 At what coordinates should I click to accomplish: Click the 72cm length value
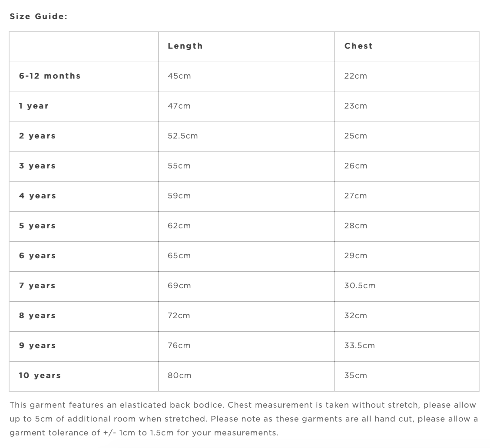pyautogui.click(x=179, y=316)
